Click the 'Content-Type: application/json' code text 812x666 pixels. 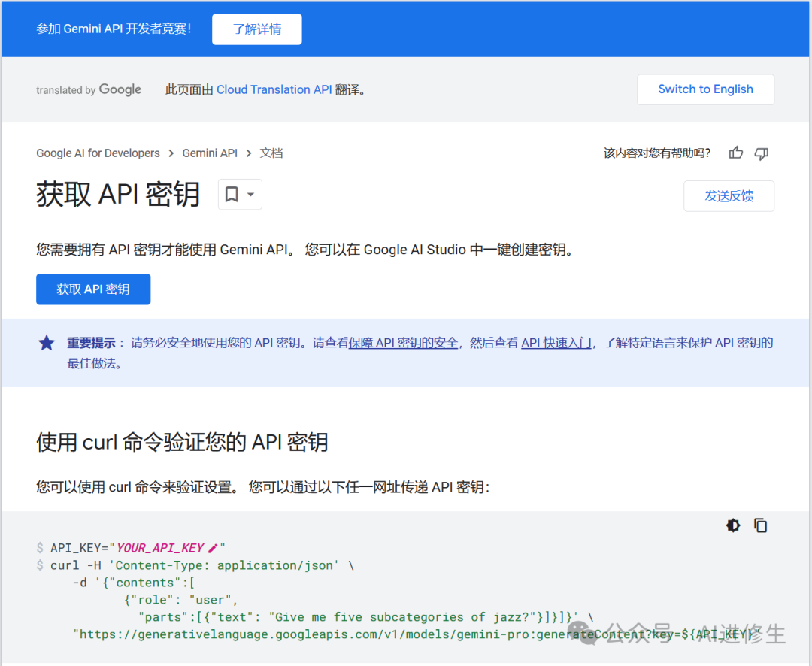[224, 565]
